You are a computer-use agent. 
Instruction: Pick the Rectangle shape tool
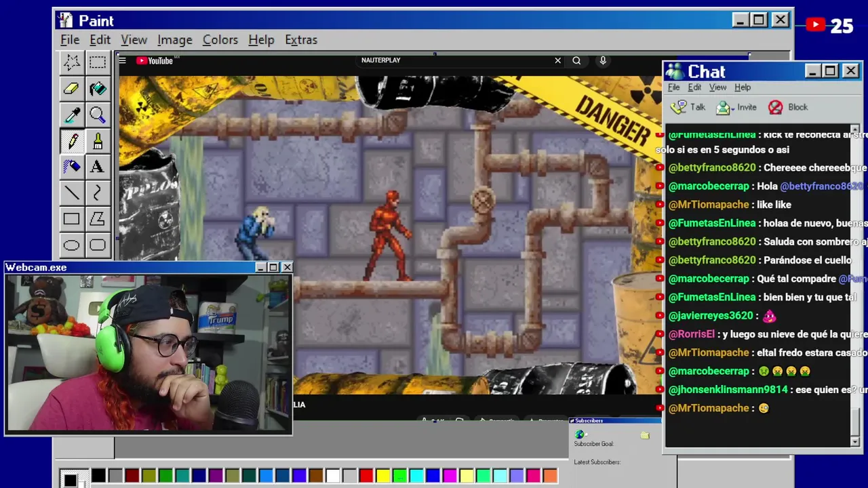tap(71, 219)
